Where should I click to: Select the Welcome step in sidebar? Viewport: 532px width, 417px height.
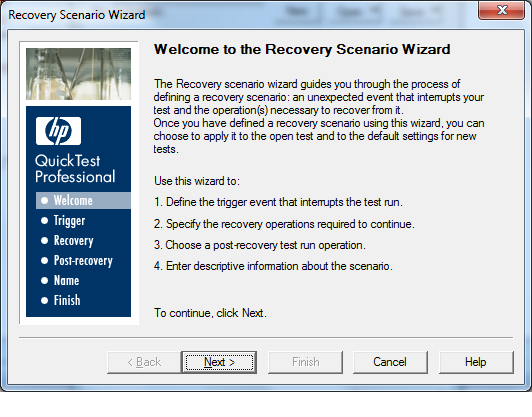[x=83, y=201]
